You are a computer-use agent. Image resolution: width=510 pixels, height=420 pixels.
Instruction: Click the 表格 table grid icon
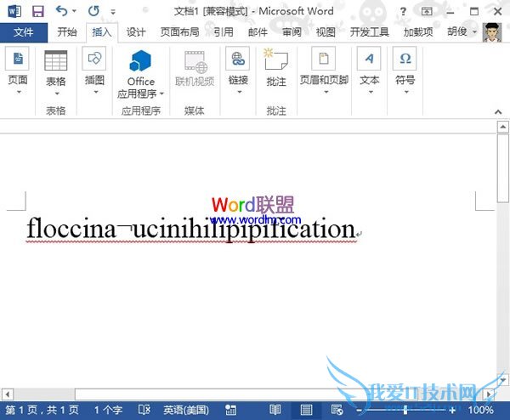tap(55, 60)
